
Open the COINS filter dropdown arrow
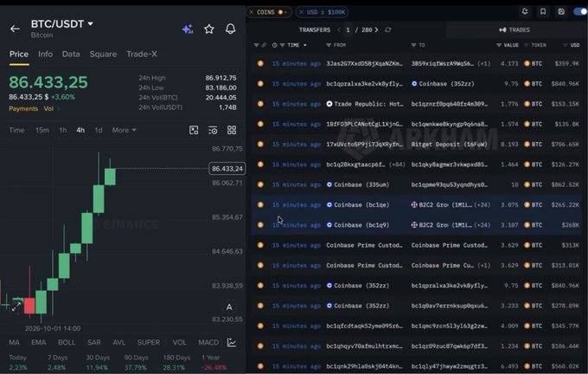coord(285,12)
